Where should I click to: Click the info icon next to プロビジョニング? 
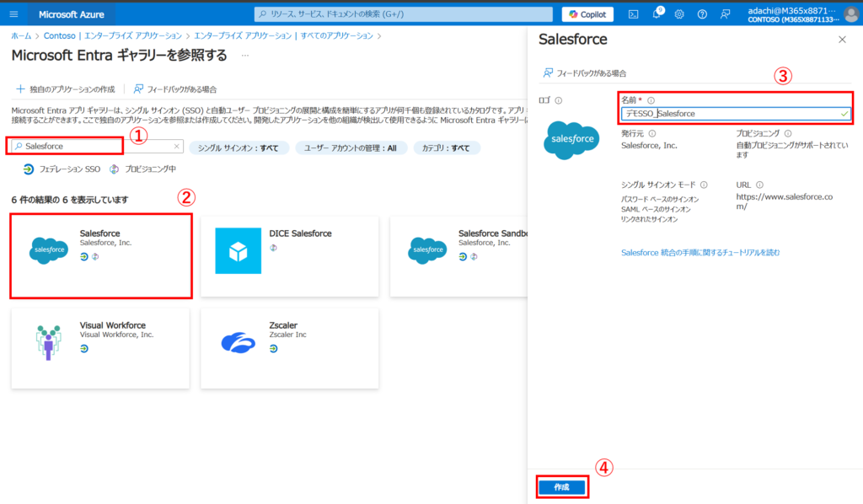788,133
